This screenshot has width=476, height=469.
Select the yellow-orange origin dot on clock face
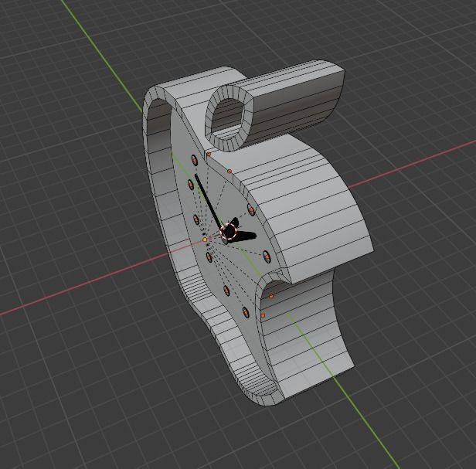click(x=205, y=240)
